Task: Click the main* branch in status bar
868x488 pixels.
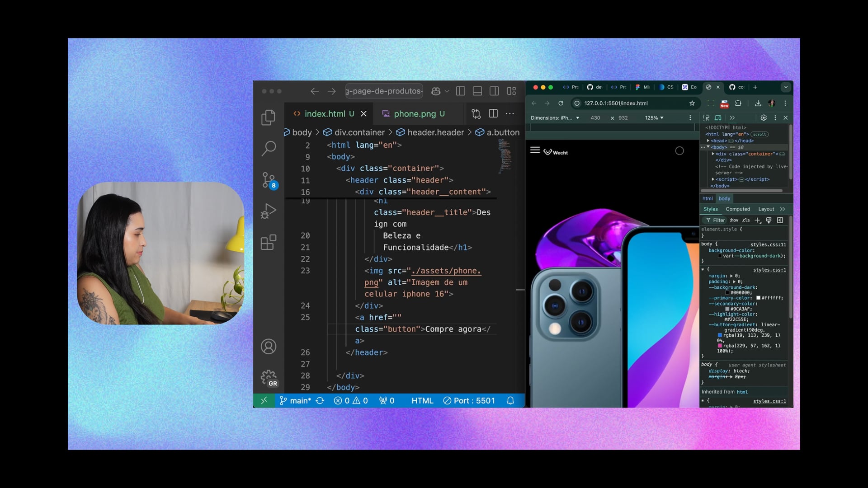Action: [x=295, y=401]
